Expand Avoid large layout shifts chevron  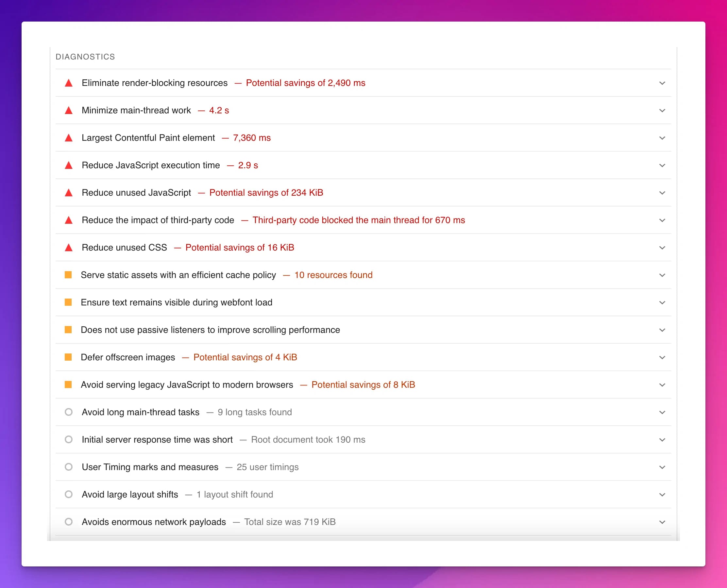pos(662,495)
